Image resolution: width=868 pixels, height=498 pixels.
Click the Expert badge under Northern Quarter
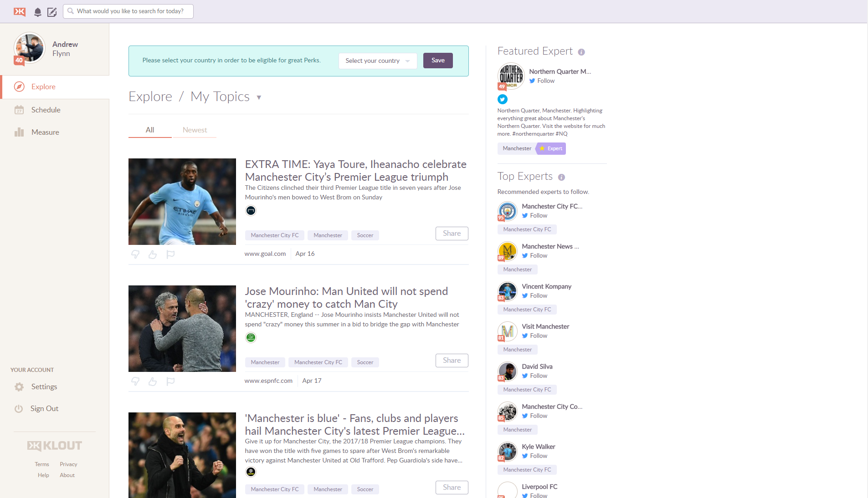(551, 148)
